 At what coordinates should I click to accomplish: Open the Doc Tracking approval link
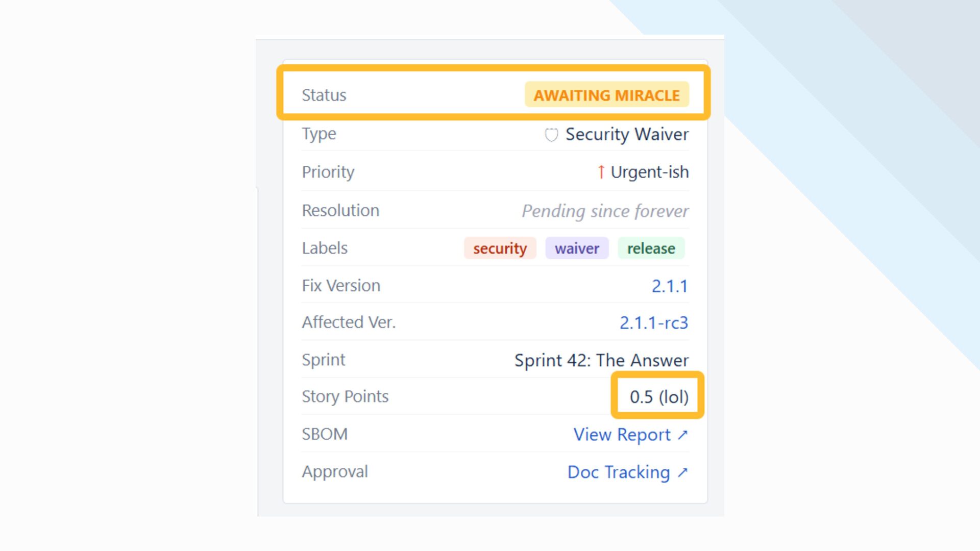pyautogui.click(x=618, y=472)
